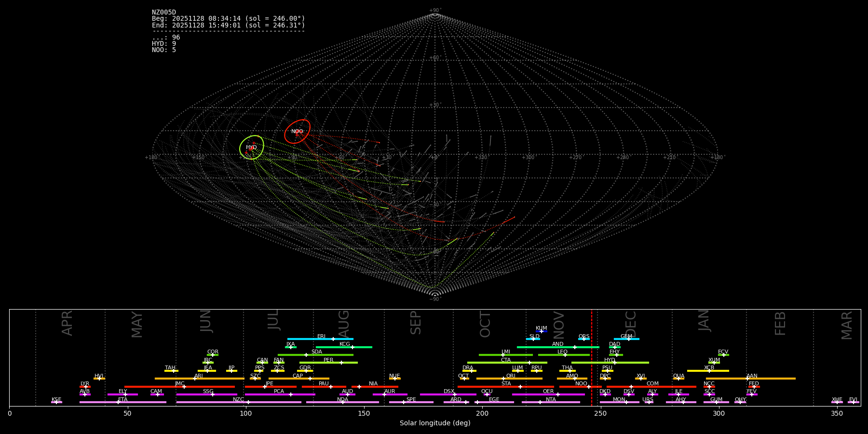Screen dimensions: 868x434
Task: Click the NOO radiant label inside red ellipse
Action: pos(297,132)
